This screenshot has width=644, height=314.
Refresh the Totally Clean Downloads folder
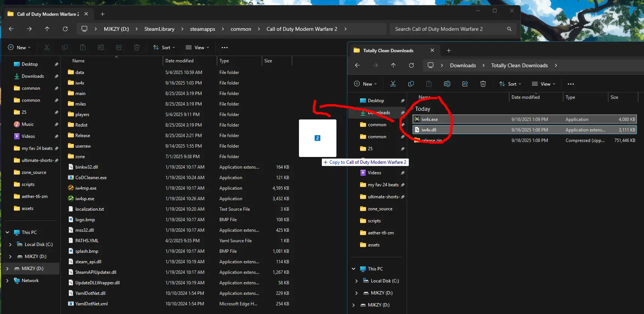coord(411,65)
